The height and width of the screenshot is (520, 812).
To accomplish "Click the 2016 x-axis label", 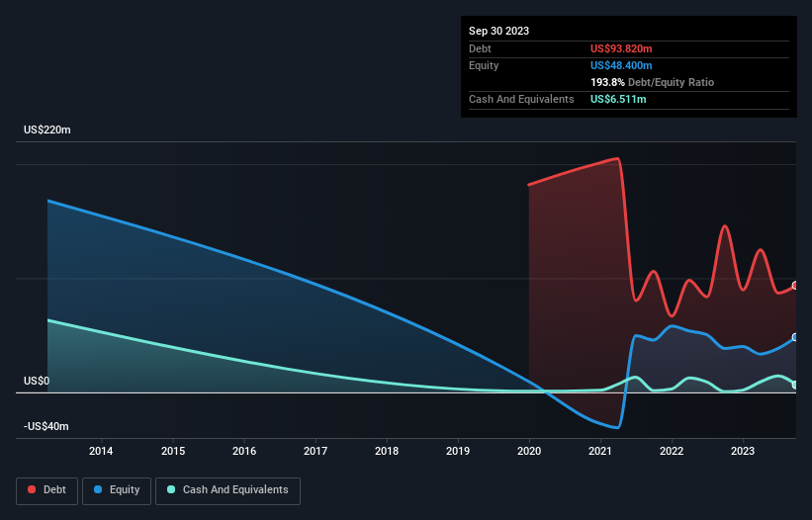I will pos(244,451).
